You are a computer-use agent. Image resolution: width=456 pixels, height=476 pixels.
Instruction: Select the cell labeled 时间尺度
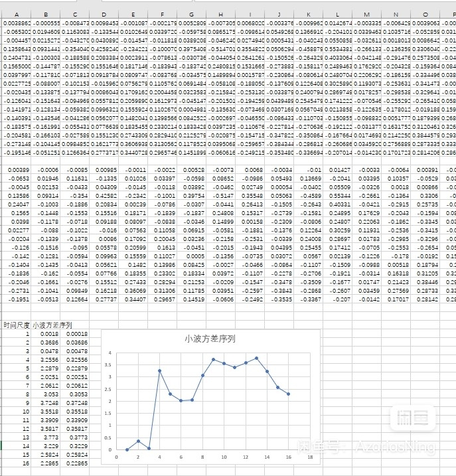(x=17, y=325)
